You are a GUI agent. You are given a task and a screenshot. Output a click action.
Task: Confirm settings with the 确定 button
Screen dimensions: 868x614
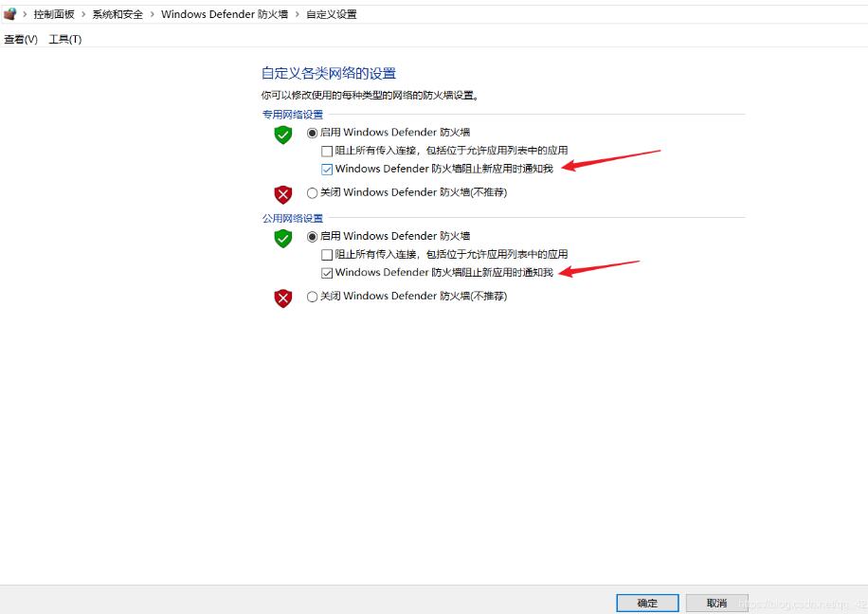point(647,603)
